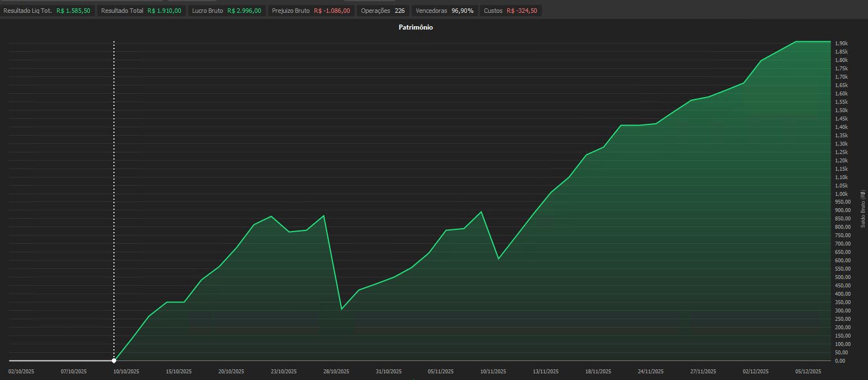Image resolution: width=868 pixels, height=380 pixels.
Task: Click the 1,90k value on y-axis
Action: pos(841,44)
